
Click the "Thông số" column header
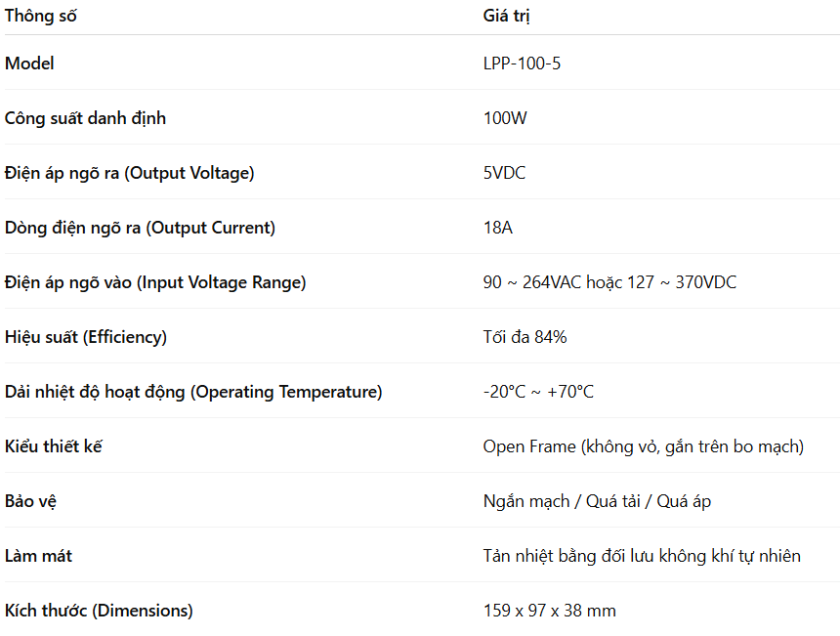(x=41, y=16)
